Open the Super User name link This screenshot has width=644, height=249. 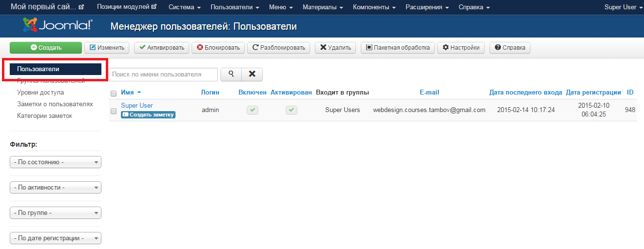[137, 105]
